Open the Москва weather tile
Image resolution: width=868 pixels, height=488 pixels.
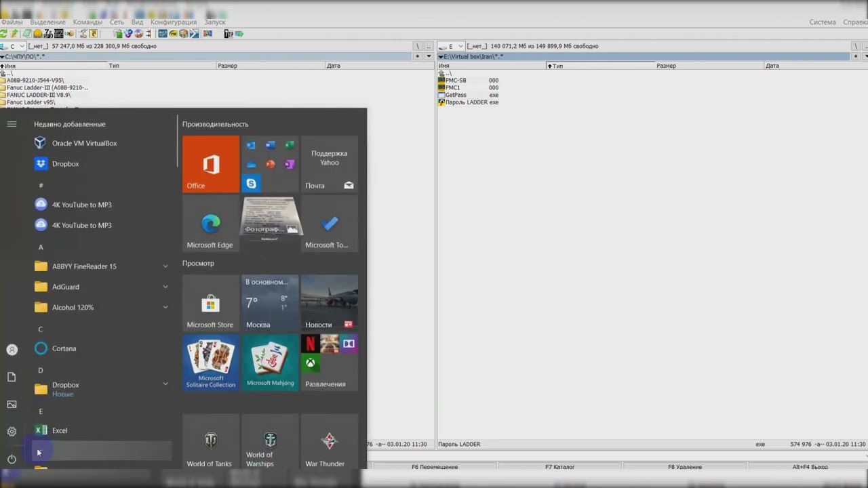270,303
